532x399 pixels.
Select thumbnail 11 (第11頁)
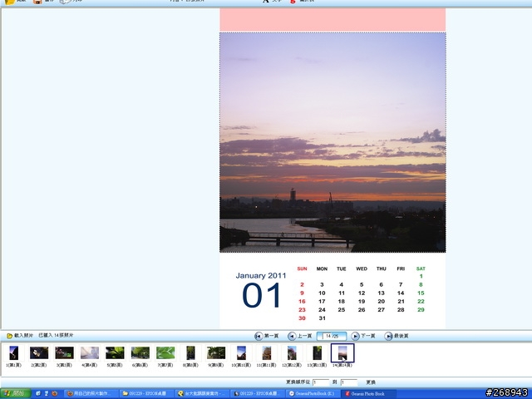267,353
